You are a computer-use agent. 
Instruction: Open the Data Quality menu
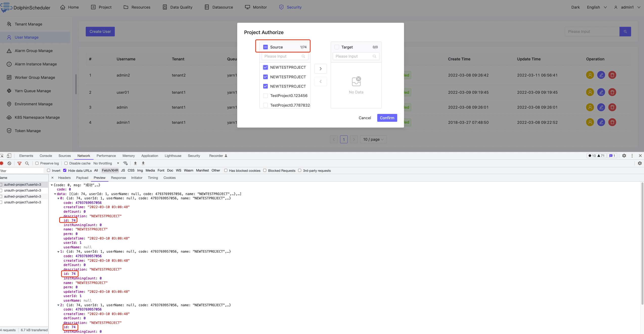tap(177, 7)
